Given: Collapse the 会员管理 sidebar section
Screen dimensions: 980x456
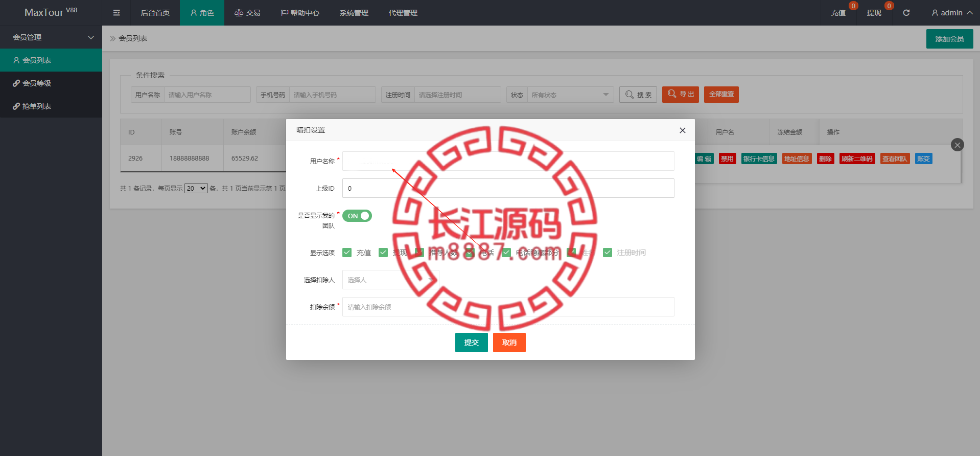Looking at the screenshot, I should click(x=51, y=37).
